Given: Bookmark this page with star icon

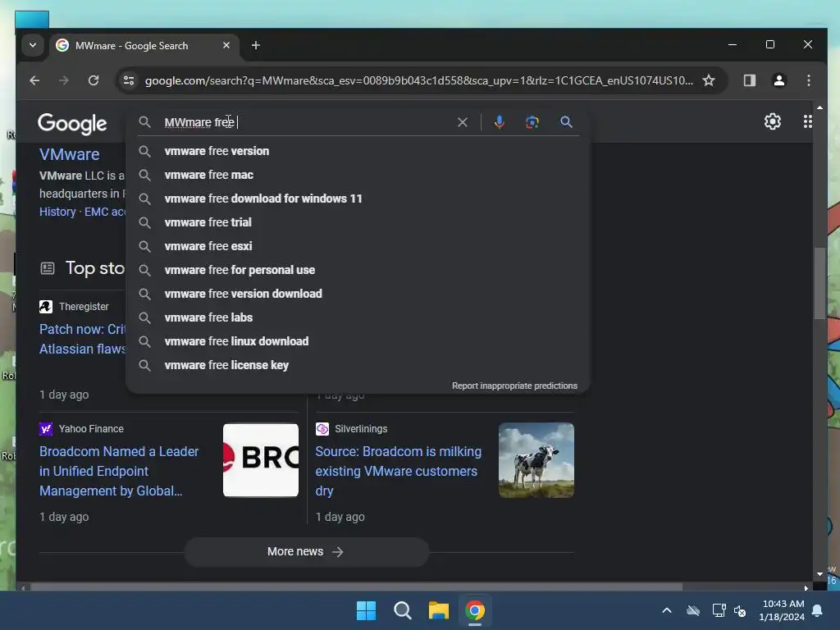Looking at the screenshot, I should pos(709,80).
